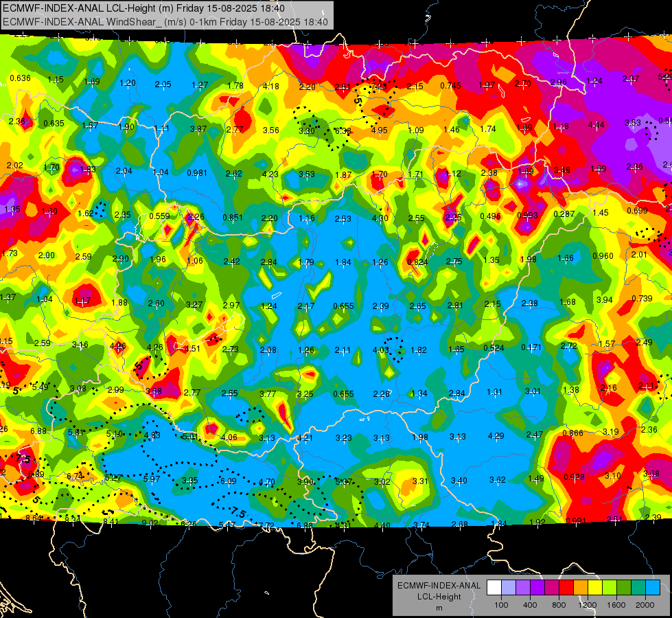Click the wind shear value 3.62
The image size is (672, 618).
497,480
